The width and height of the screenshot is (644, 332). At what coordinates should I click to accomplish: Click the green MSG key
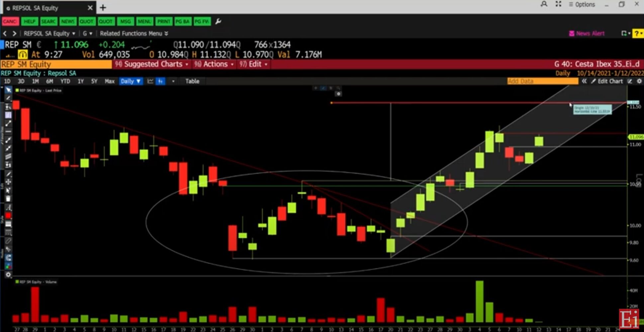tap(126, 22)
